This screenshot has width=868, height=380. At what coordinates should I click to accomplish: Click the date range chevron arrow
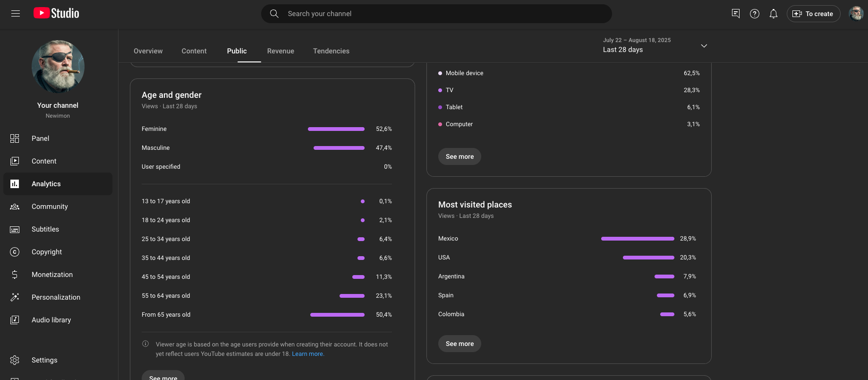704,46
